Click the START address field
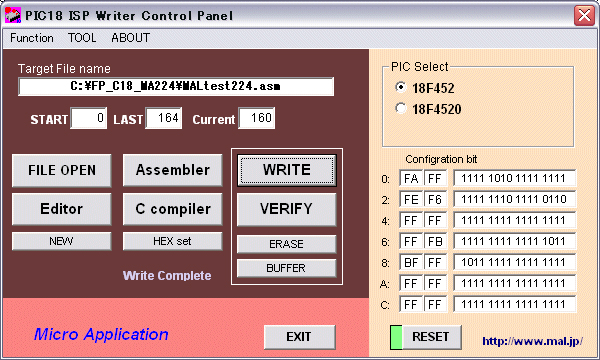The image size is (600, 360). tap(88, 118)
